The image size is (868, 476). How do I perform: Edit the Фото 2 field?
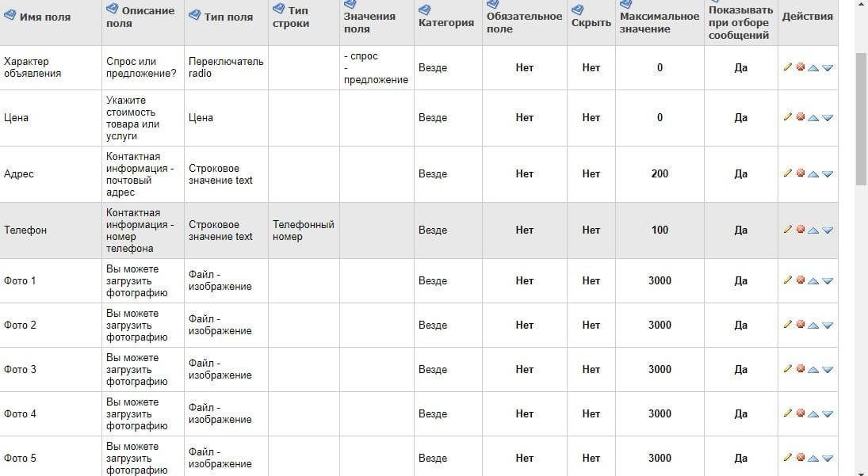pyautogui.click(x=788, y=325)
